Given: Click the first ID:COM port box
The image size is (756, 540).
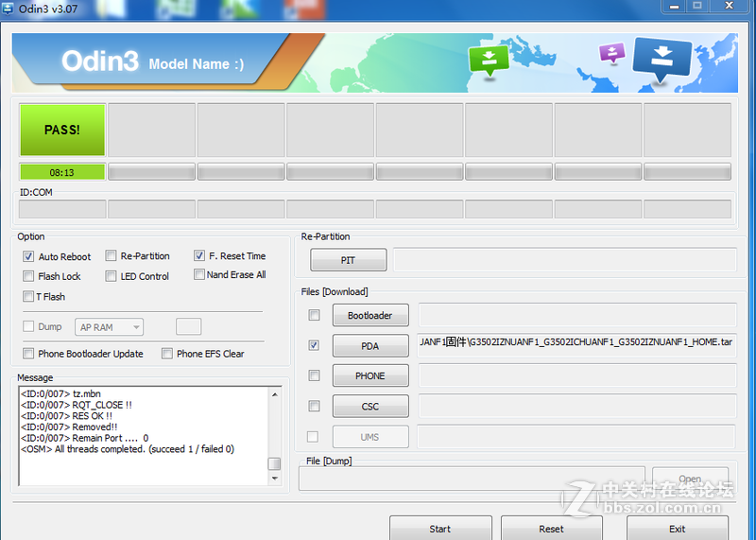Looking at the screenshot, I should pyautogui.click(x=62, y=209).
